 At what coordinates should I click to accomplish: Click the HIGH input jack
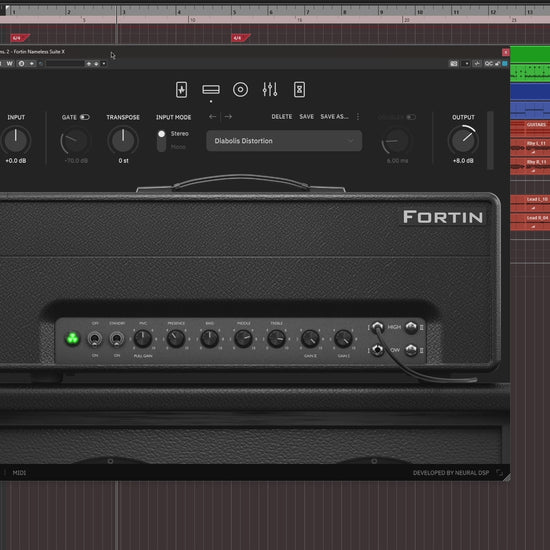(377, 327)
